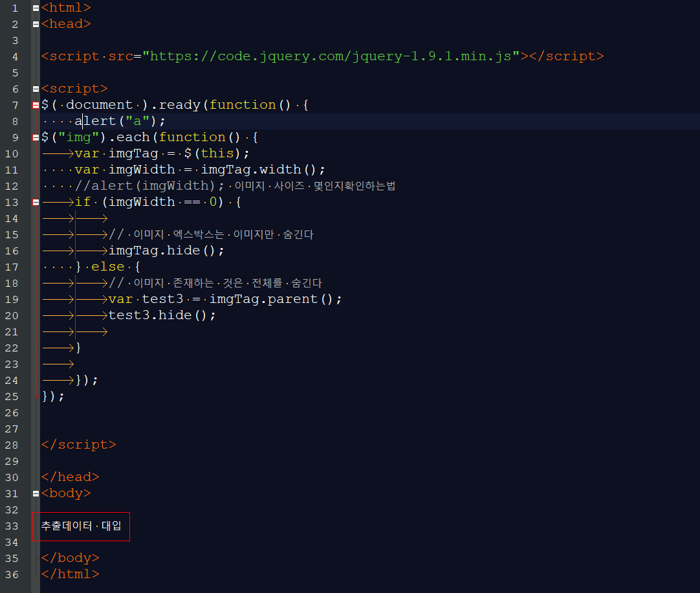Click the closing </html> tag
Screen dimensions: 700x593
[70, 574]
